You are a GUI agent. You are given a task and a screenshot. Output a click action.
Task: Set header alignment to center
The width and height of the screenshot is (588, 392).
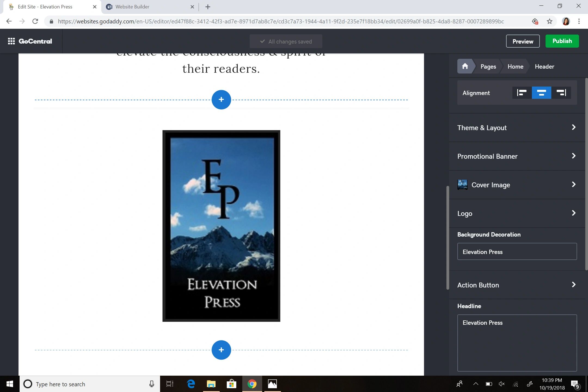point(541,93)
